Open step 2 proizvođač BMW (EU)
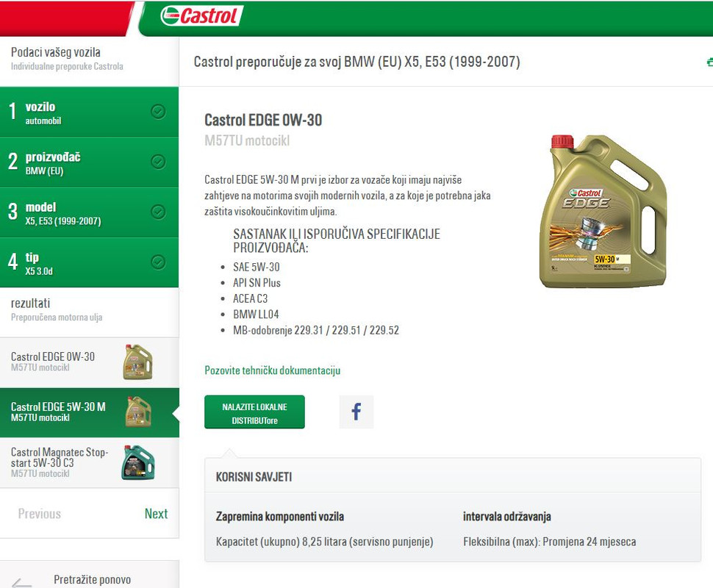Image resolution: width=713 pixels, height=588 pixels. coord(89,162)
